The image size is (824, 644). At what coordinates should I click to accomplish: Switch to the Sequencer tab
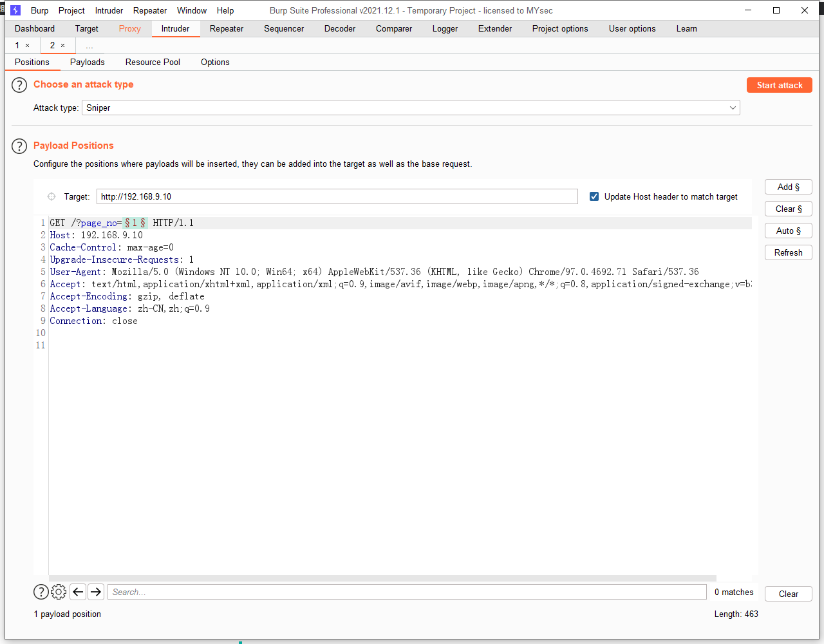click(284, 28)
